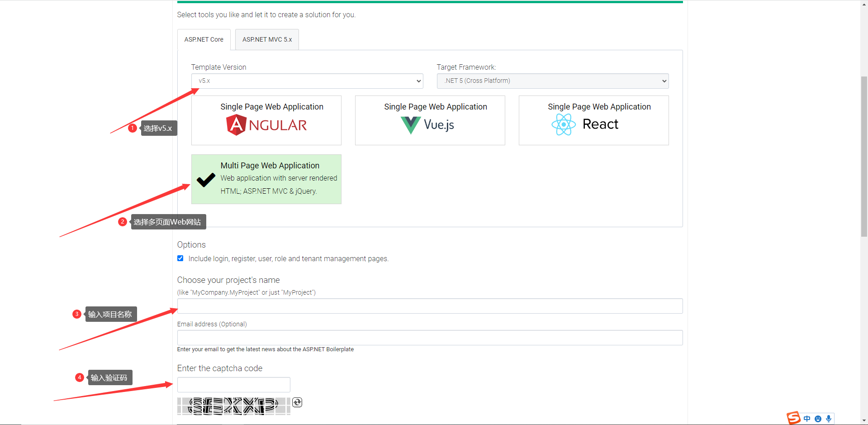Refresh the captcha image

coord(297,402)
